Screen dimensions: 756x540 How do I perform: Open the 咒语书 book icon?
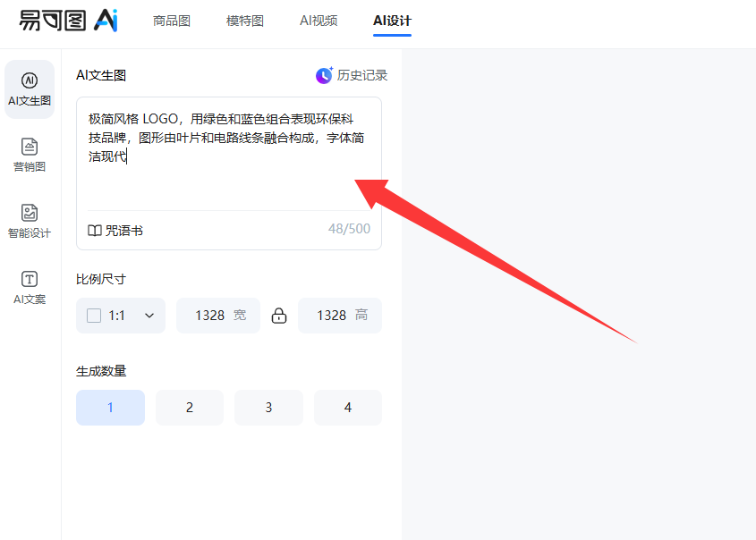click(95, 231)
